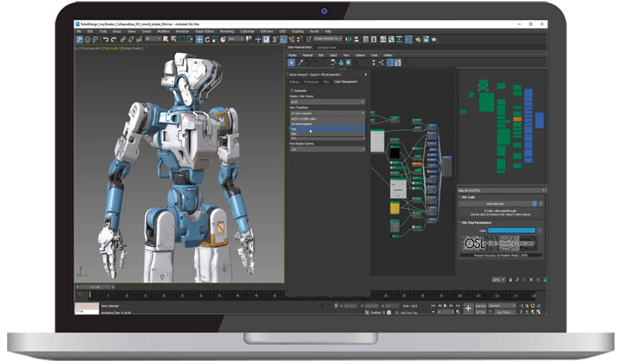Toggle the Auto Key mode button
The height and width of the screenshot is (364, 621).
point(480,306)
